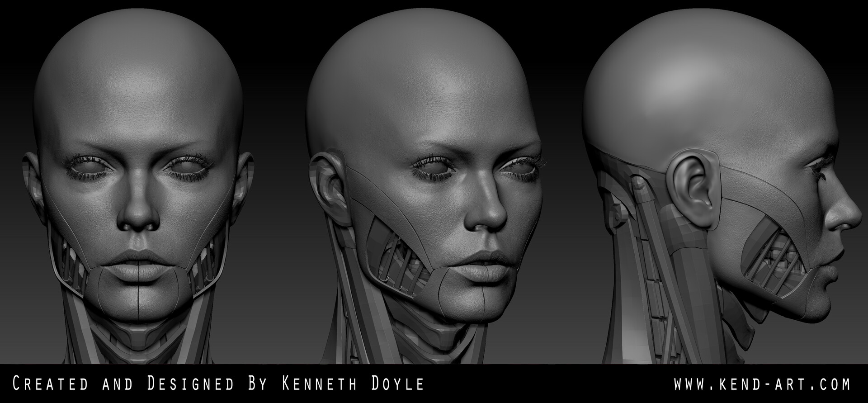Click the "Created and Designed By Kenneth Doyle" credit
Image resolution: width=868 pixels, height=403 pixels.
point(219,384)
